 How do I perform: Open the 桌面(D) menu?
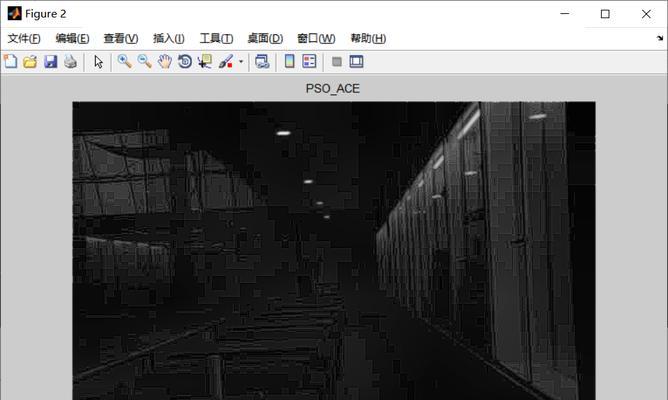click(265, 39)
